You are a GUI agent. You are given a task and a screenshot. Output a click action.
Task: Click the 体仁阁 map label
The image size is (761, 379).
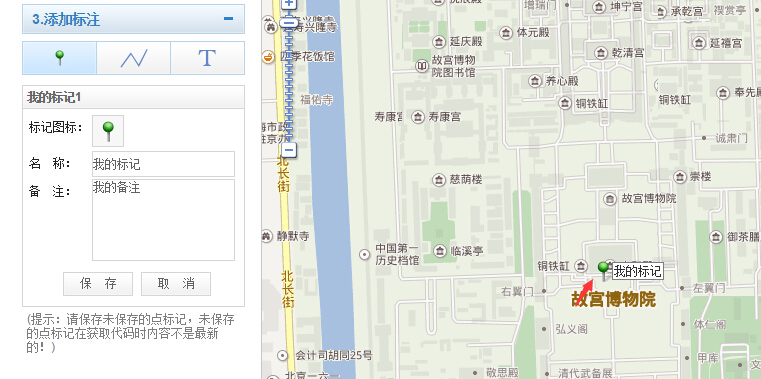pos(710,324)
